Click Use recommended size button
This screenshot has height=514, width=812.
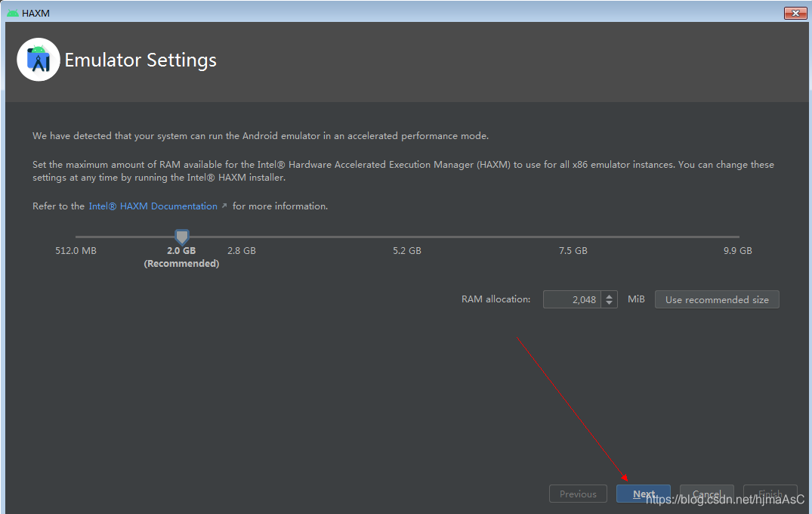point(717,299)
